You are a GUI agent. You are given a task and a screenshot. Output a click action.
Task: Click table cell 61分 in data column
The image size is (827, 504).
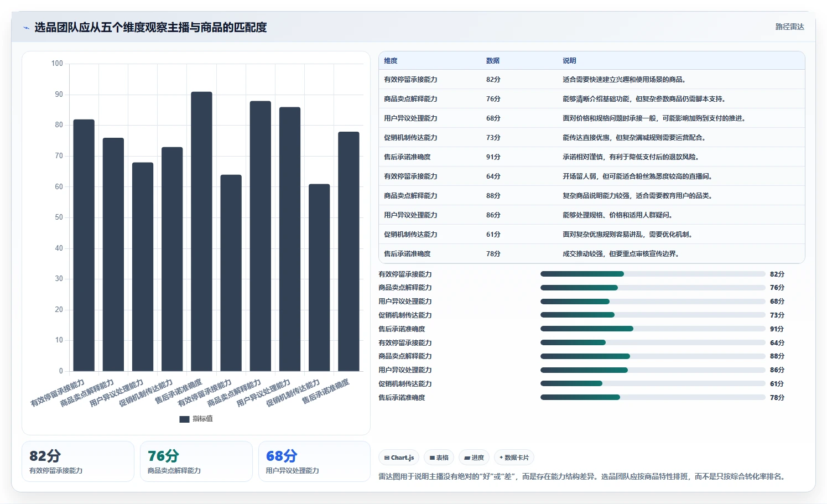(x=493, y=235)
